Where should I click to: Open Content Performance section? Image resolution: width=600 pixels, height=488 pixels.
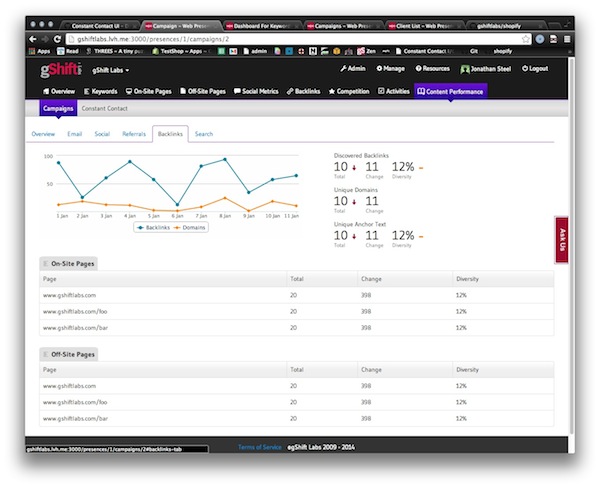click(450, 91)
